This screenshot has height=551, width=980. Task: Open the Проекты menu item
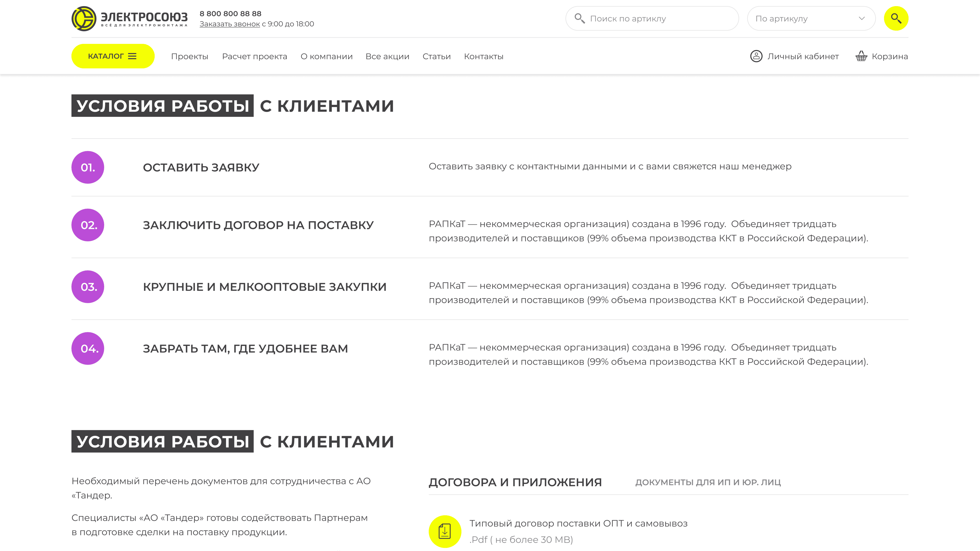[189, 56]
